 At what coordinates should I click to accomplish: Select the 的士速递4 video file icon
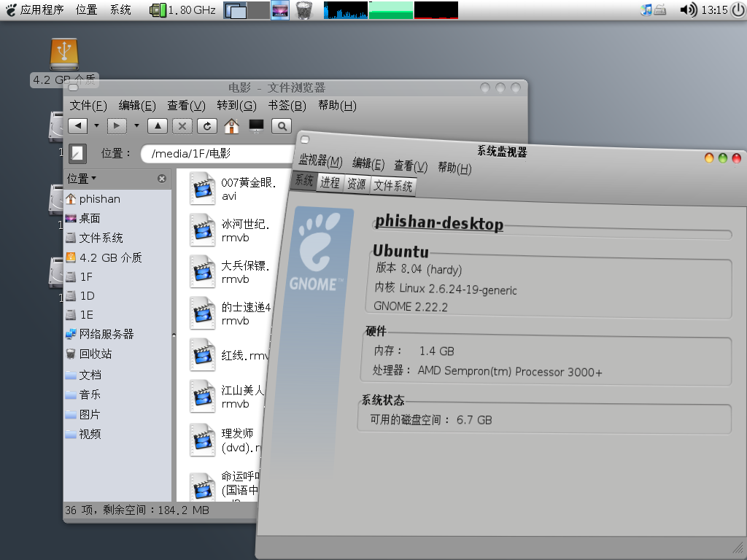click(203, 314)
